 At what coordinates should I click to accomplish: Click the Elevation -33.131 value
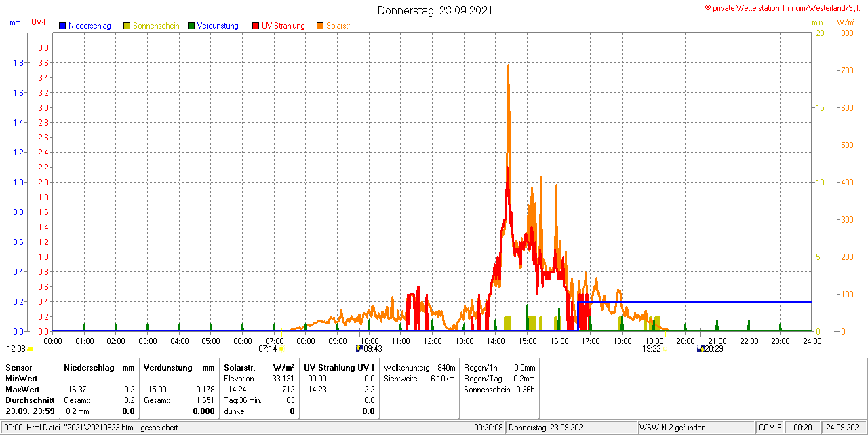click(281, 378)
